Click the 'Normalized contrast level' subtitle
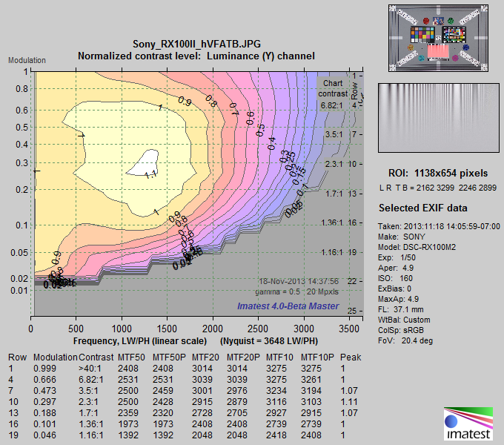 pyautogui.click(x=196, y=56)
